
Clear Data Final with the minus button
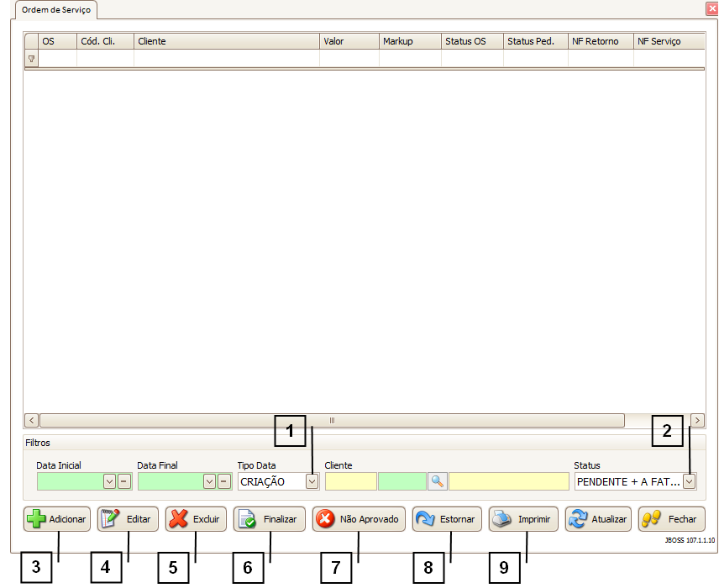click(x=224, y=481)
